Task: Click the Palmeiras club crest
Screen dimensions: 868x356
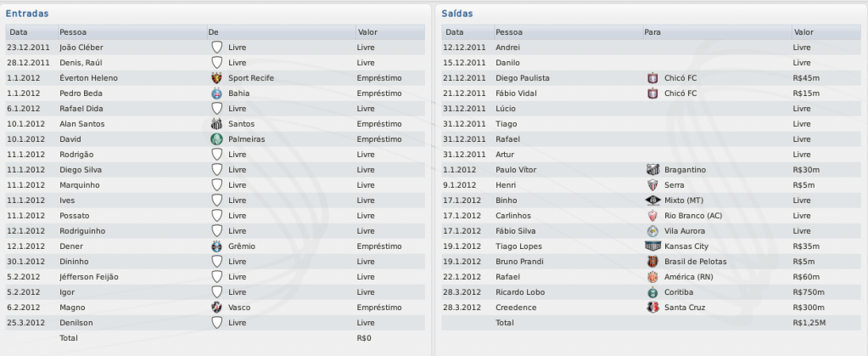Action: click(216, 139)
